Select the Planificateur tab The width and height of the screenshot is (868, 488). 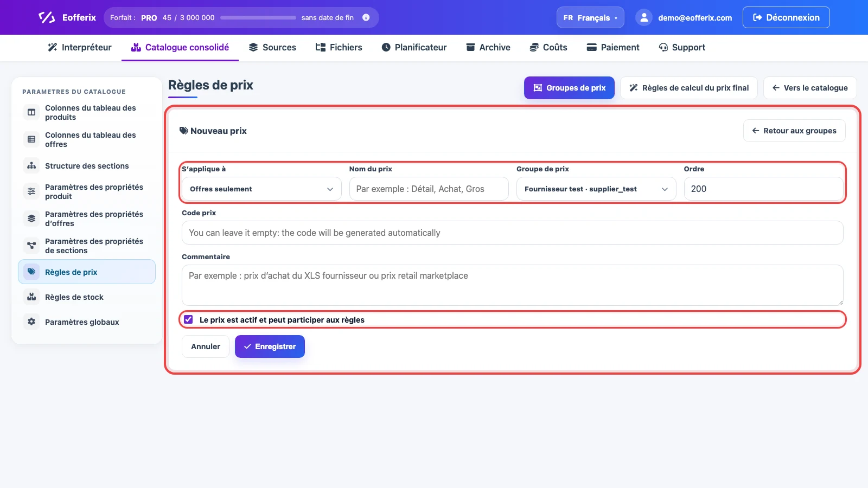coord(414,47)
